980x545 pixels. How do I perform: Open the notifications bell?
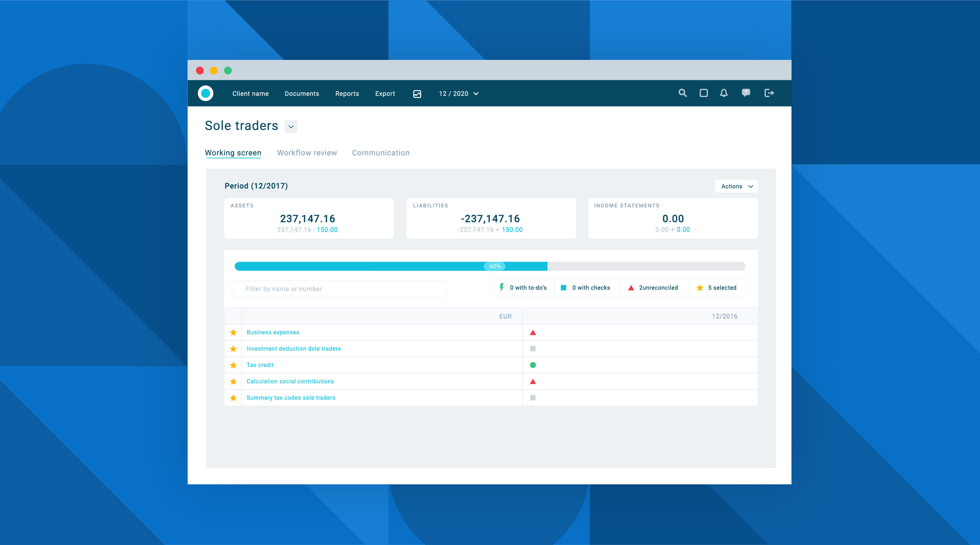pos(724,93)
